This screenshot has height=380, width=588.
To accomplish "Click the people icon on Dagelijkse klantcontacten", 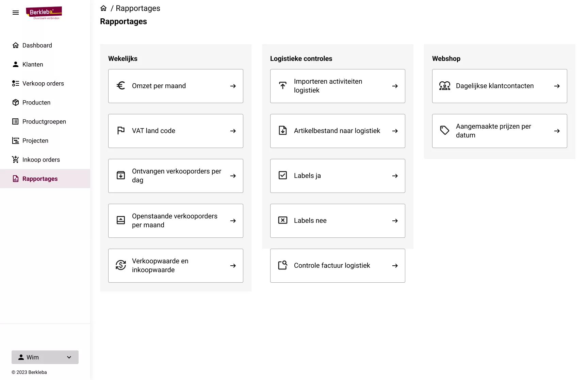I will 445,86.
